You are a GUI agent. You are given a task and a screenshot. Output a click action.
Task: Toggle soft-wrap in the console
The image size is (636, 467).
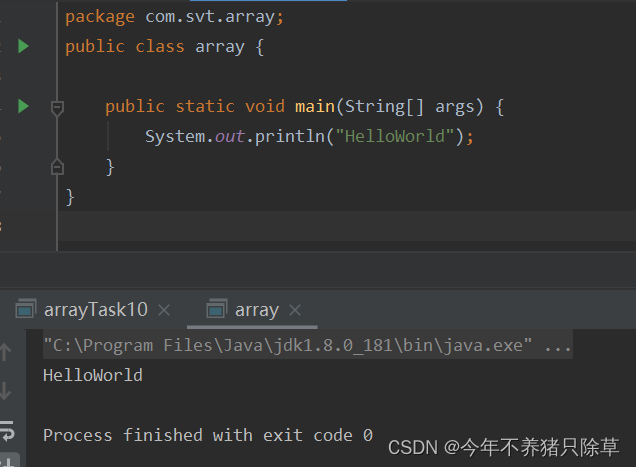point(7,431)
